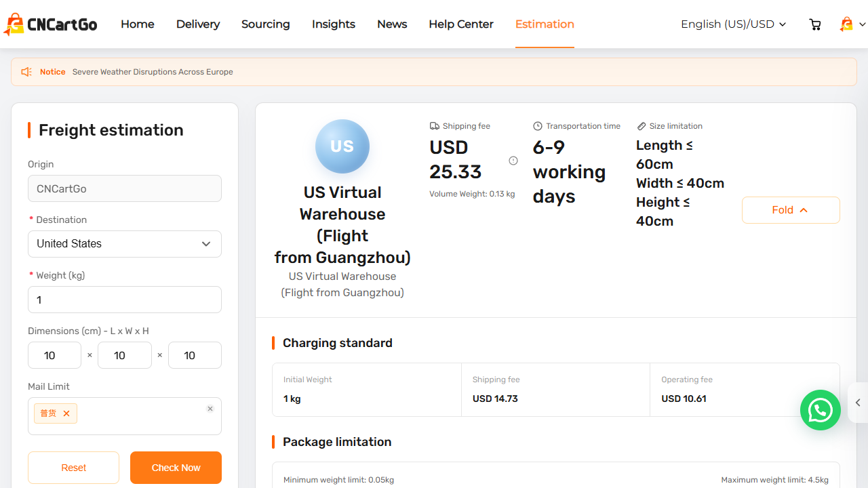Focus the length dimension input
Screen dimensions: 868x488
point(54,355)
